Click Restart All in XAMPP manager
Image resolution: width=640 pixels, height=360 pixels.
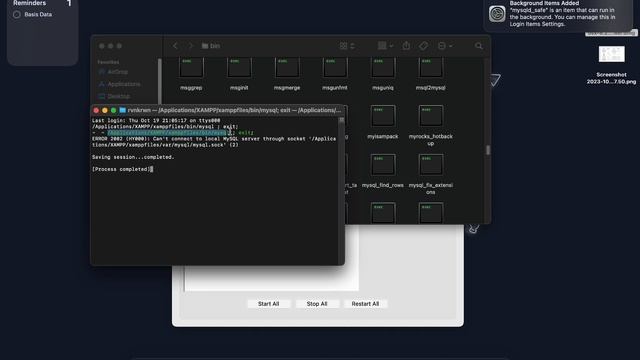(x=365, y=304)
